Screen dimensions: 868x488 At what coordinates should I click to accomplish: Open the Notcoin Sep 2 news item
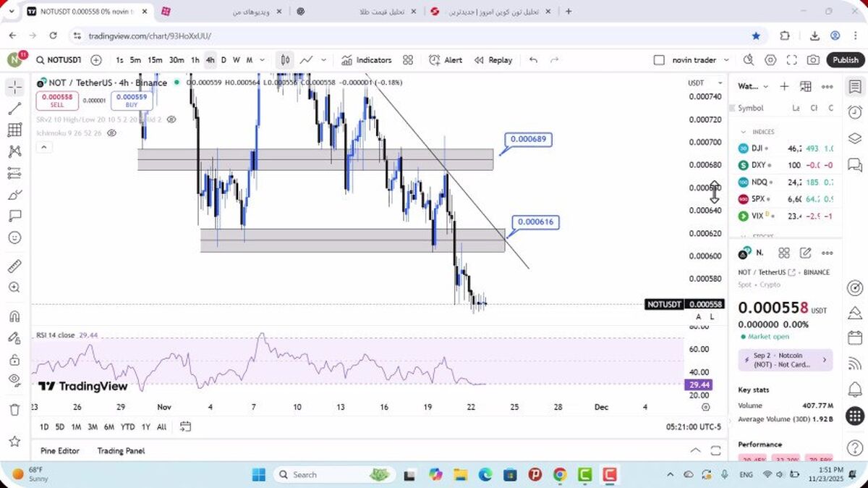point(785,360)
